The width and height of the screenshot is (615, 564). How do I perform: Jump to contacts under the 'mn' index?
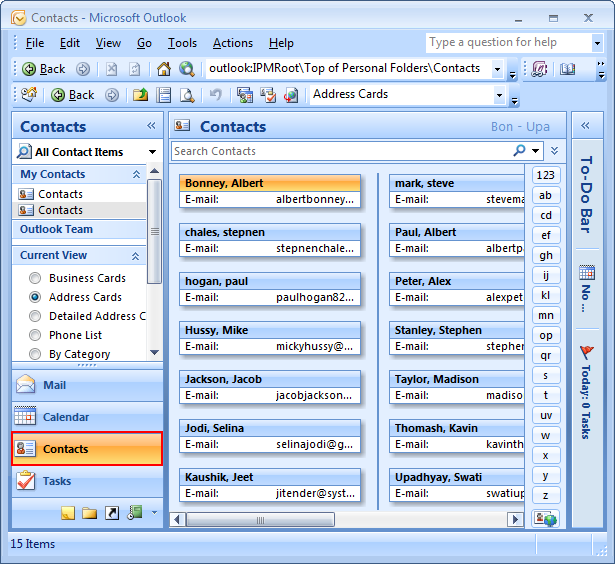tap(546, 315)
